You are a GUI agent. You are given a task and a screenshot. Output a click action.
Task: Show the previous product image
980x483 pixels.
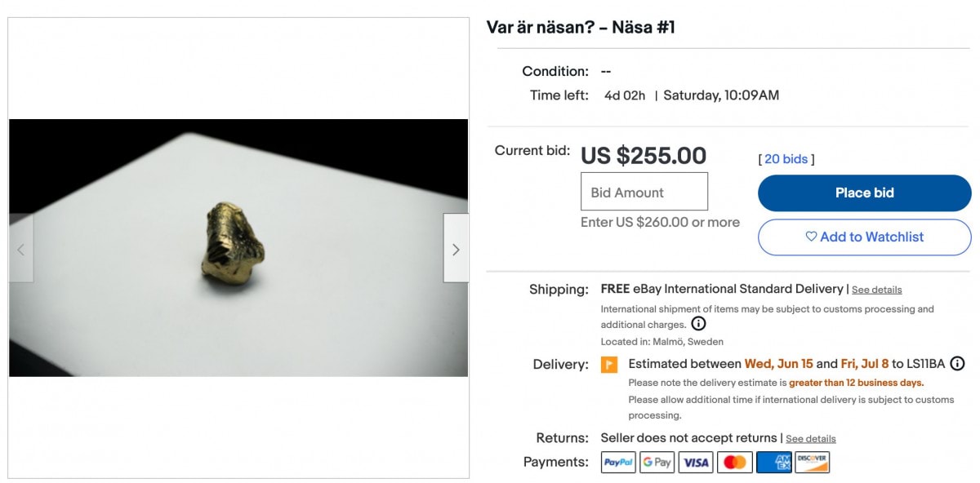[x=21, y=249]
